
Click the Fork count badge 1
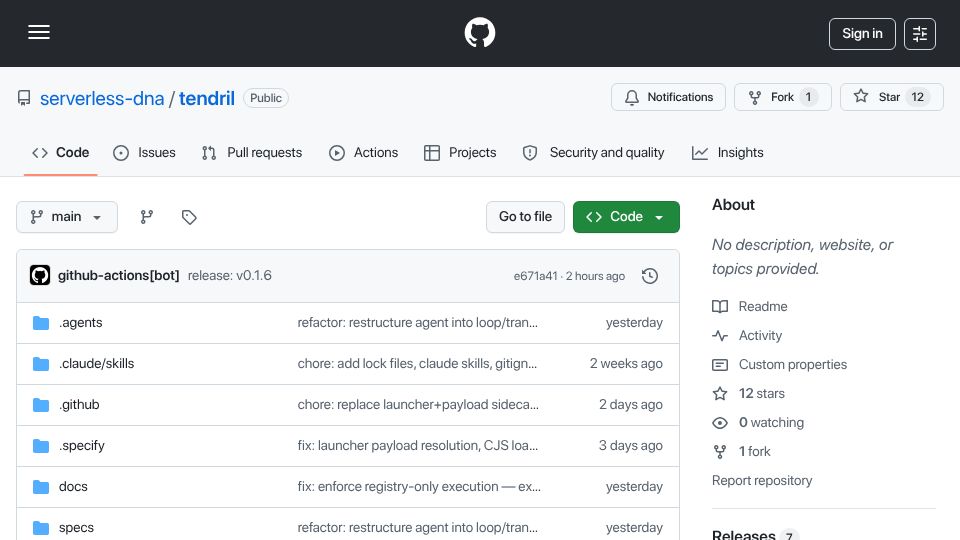click(808, 97)
